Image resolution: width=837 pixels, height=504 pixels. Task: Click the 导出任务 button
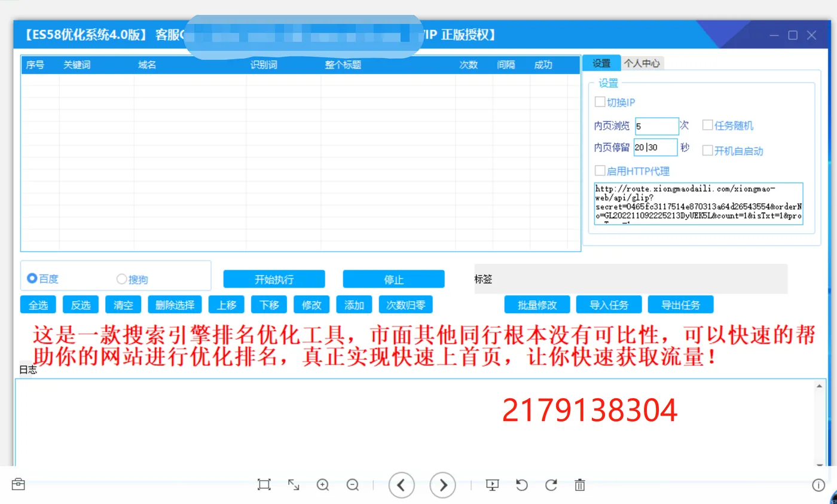[681, 305]
